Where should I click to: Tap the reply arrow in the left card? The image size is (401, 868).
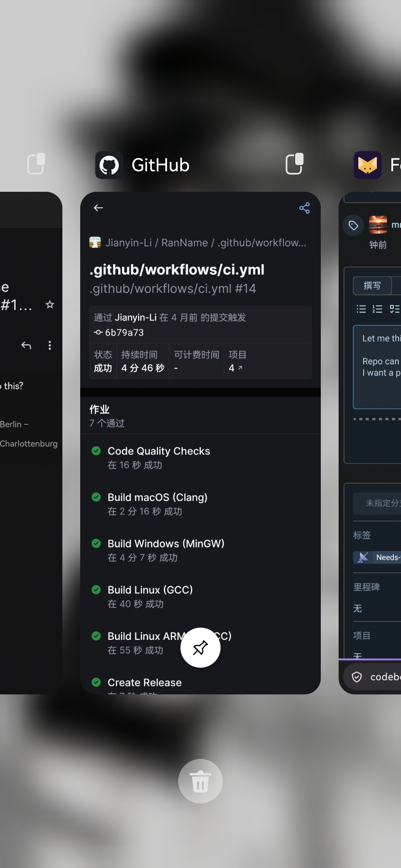pos(26,345)
